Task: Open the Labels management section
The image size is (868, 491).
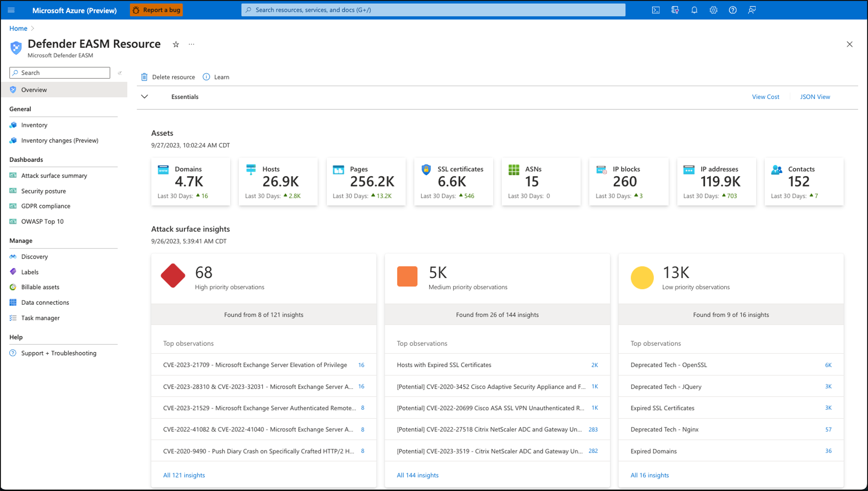Action: 29,272
